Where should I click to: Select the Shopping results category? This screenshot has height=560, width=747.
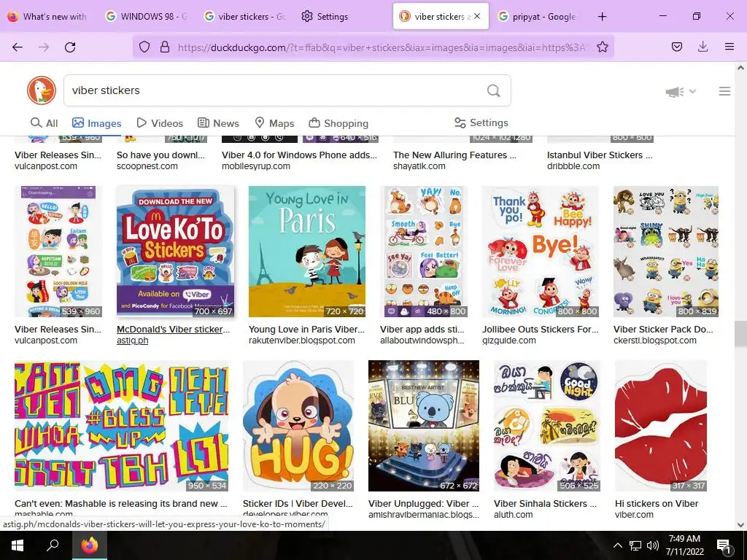(338, 123)
